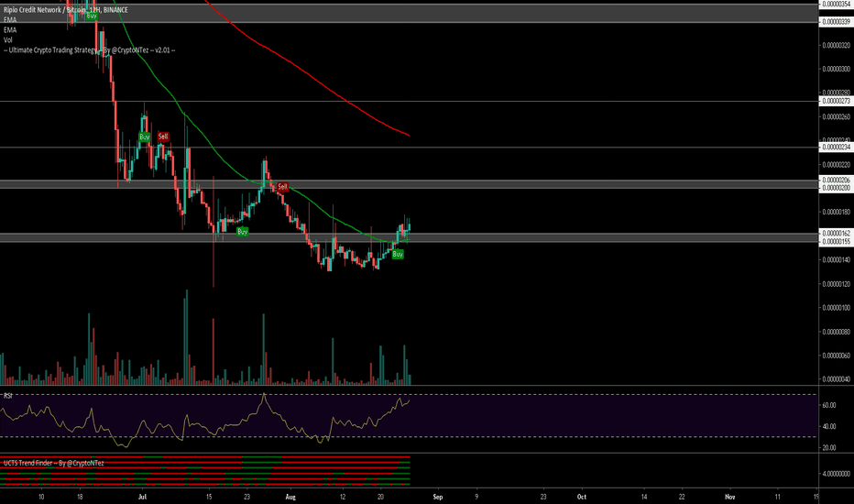854x504 pixels.
Task: Click the 0.00000080 price axis value
Action: pyautogui.click(x=836, y=332)
